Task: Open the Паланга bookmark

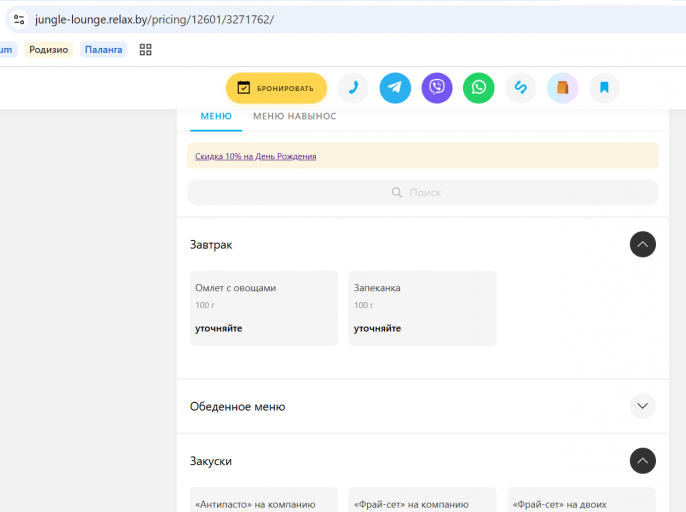Action: pos(103,49)
